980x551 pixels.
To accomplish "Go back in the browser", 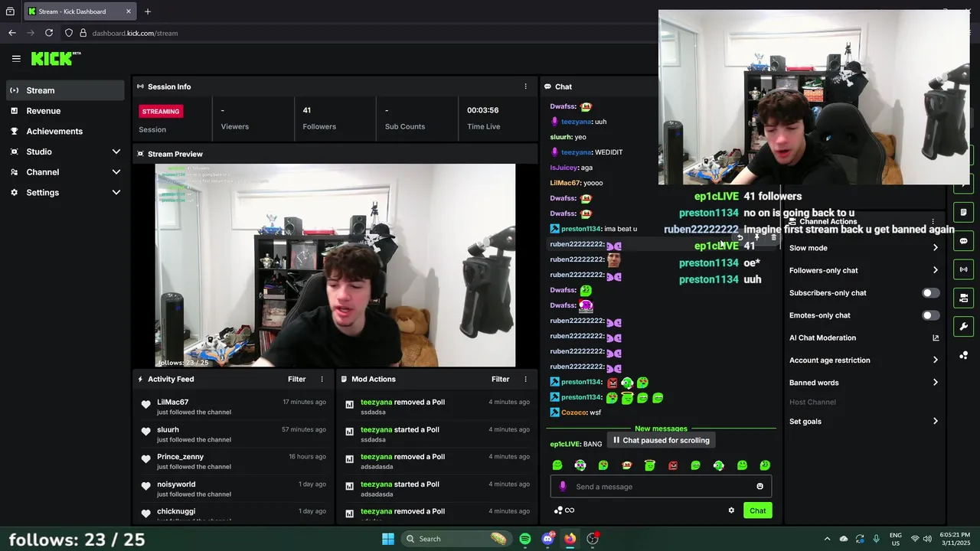I will [12, 33].
